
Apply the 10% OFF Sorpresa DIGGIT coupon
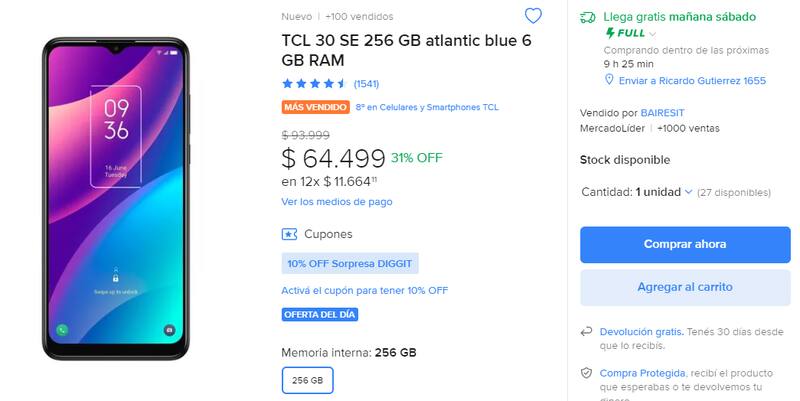tap(349, 264)
